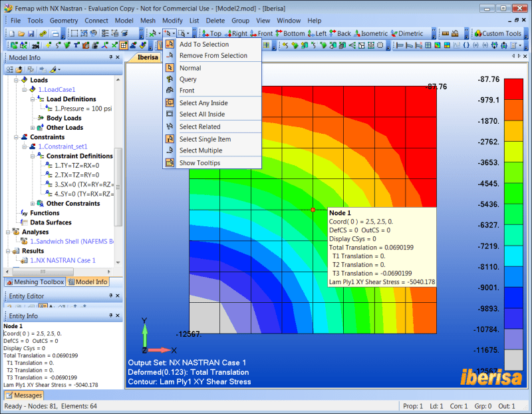Toggle Add To Selection mode
The image size is (532, 414).
[212, 44]
